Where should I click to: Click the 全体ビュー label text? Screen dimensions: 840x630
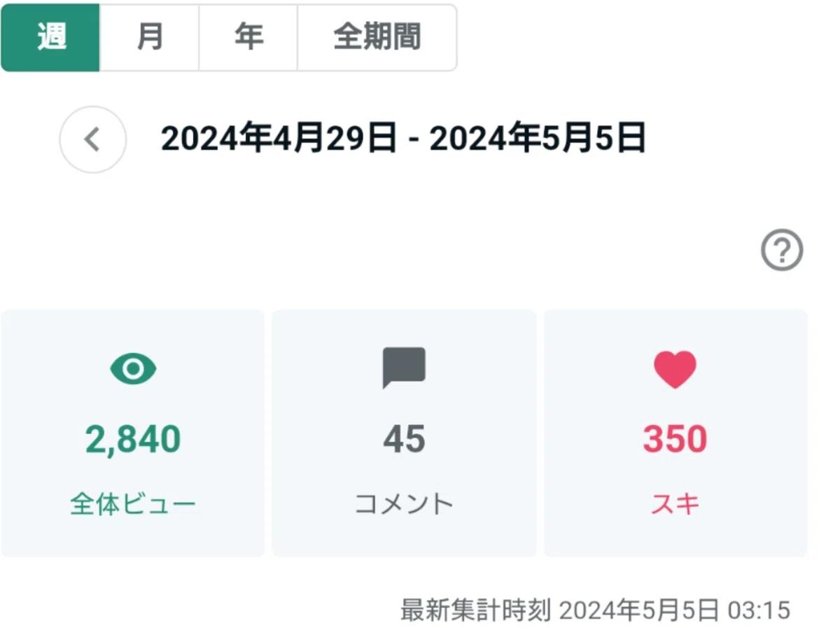click(133, 504)
